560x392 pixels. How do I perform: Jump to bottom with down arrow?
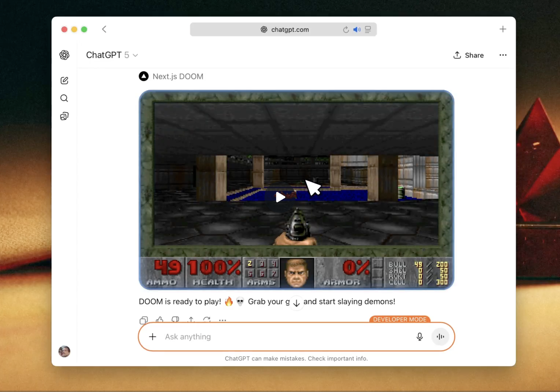tap(296, 303)
